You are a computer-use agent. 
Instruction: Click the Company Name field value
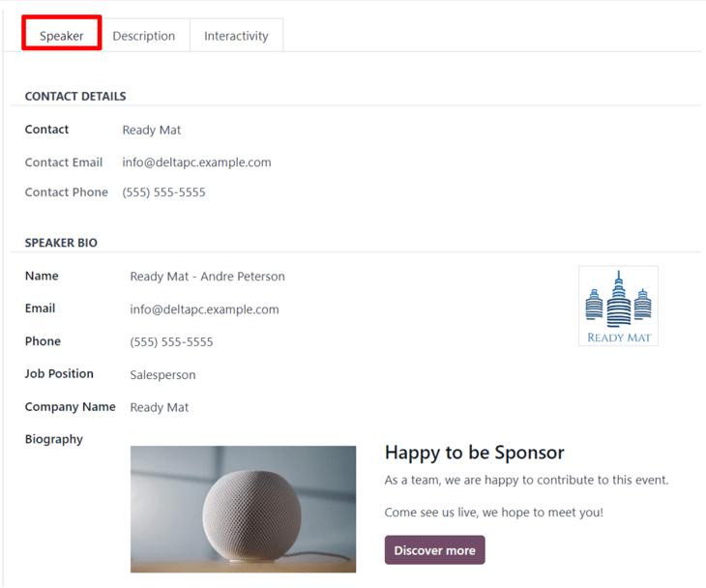160,407
